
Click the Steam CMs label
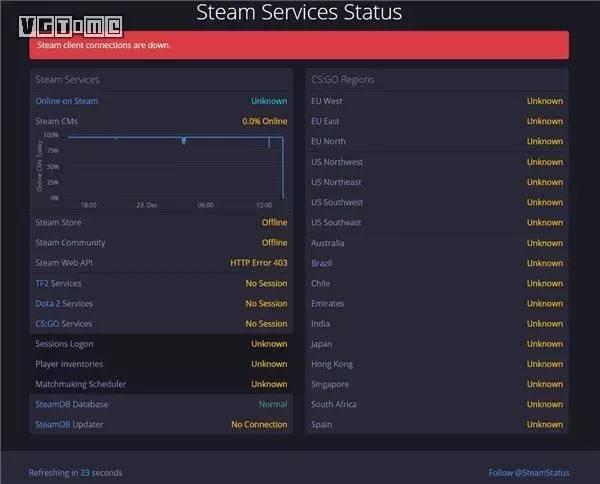[56, 121]
